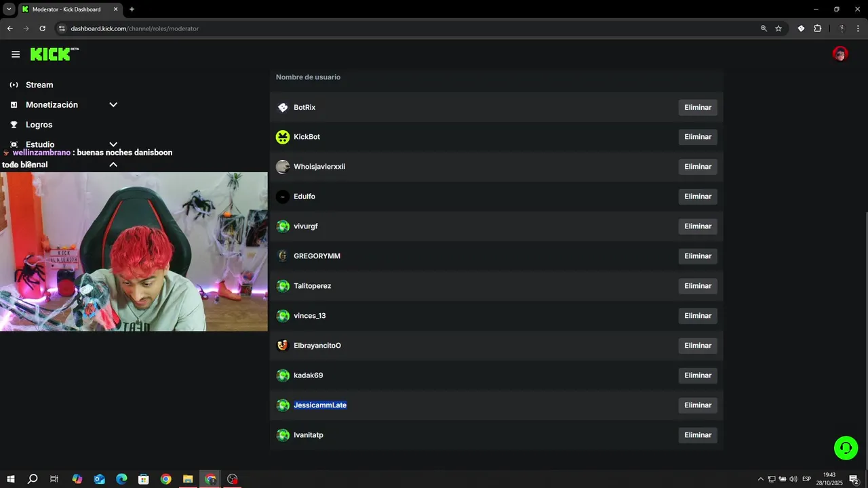Open Stream in the sidebar
This screenshot has width=868, height=488.
[x=39, y=85]
